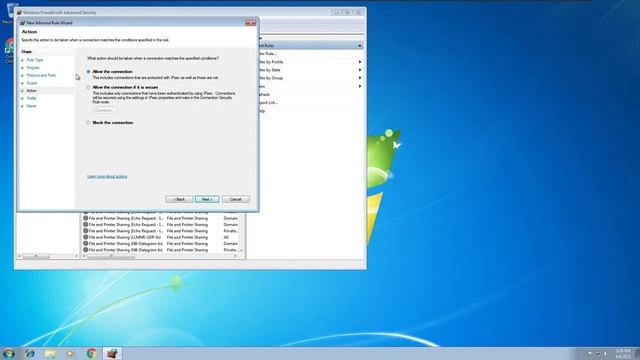Image resolution: width=640 pixels, height=360 pixels.
Task: Click the rules list scroll-right arrow
Action: tap(236, 256)
